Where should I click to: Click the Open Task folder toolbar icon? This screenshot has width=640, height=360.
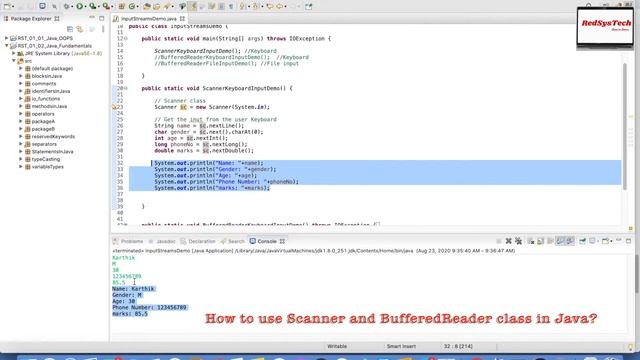click(x=157, y=6)
